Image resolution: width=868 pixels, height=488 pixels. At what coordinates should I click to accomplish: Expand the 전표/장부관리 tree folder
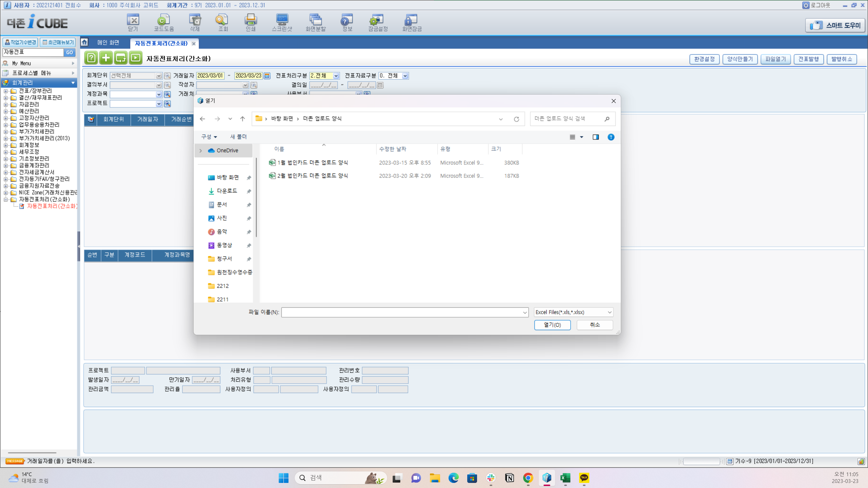(x=6, y=91)
